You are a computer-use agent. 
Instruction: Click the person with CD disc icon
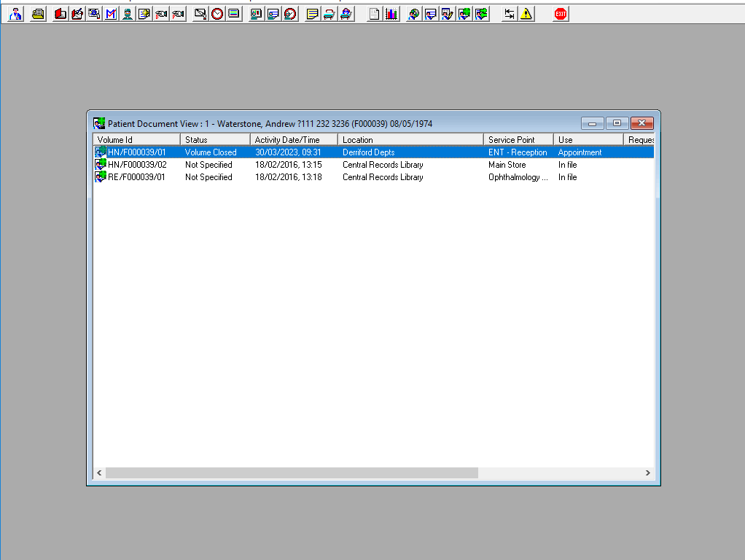coord(414,14)
